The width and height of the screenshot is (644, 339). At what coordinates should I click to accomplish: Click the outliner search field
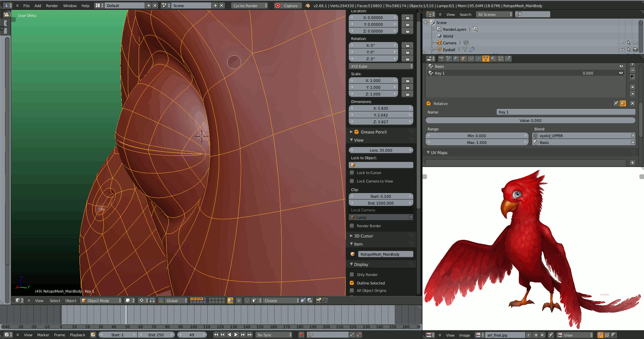tap(533, 14)
